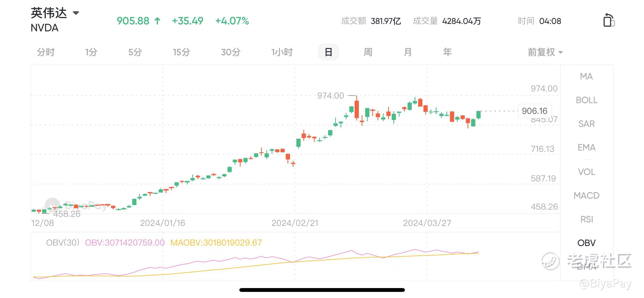Click the +4.07% percentage change

click(232, 21)
